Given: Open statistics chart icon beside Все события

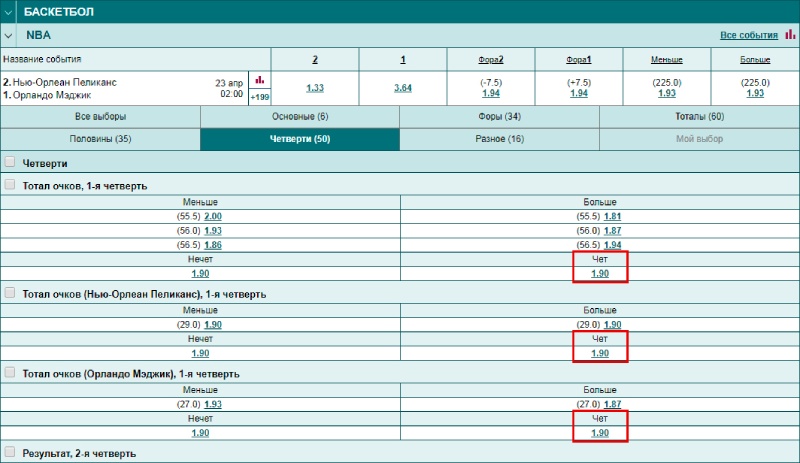Looking at the screenshot, I should 790,34.
